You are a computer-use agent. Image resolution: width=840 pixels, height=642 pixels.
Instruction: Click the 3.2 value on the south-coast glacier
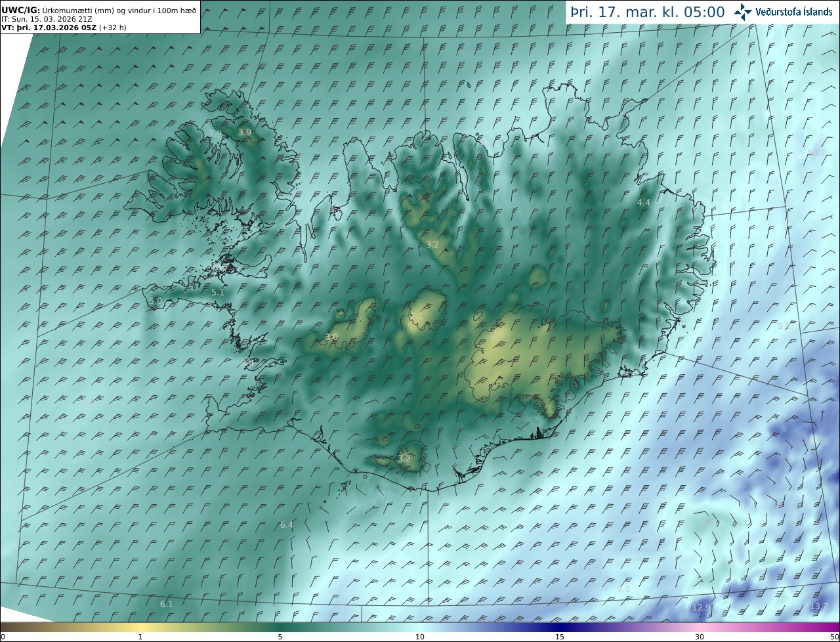pos(404,458)
